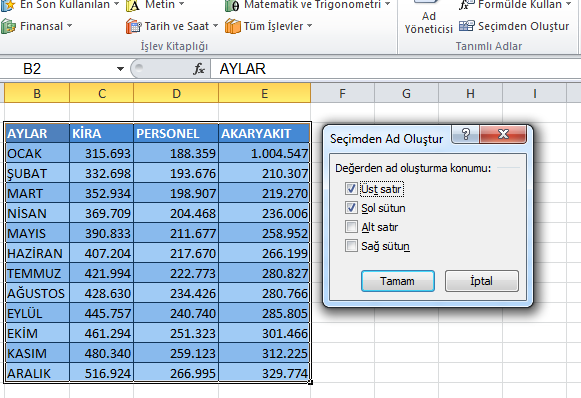Screen dimensions: 581x398
Task: Click the formula bar containing AYLAR
Action: pyautogui.click(x=396, y=69)
